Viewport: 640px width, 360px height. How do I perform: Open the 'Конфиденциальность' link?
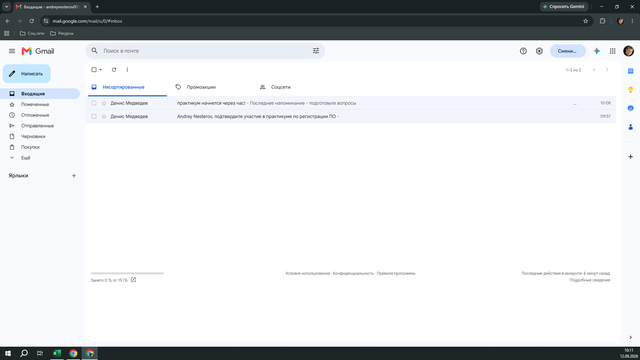[x=353, y=273]
